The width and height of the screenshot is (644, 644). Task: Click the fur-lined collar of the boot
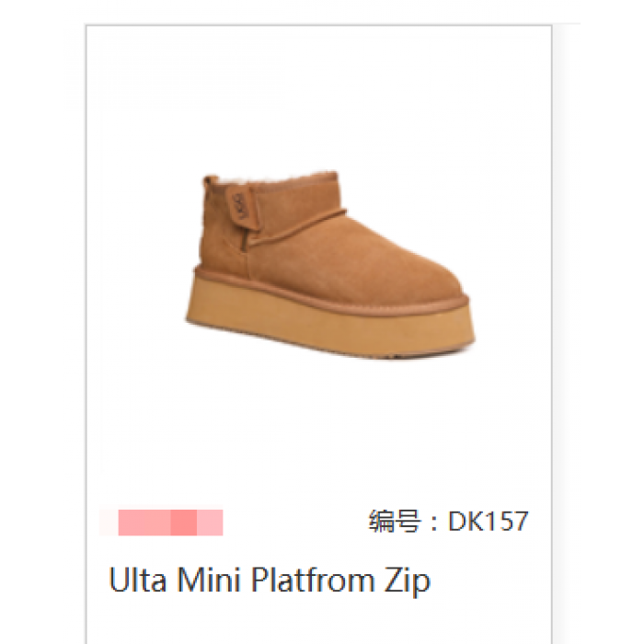point(280,178)
